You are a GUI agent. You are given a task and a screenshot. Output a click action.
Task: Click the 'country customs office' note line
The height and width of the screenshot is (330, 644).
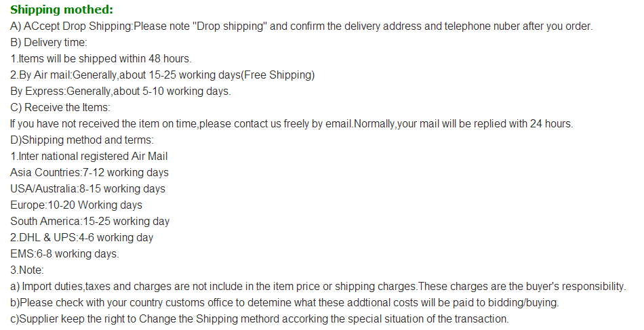click(285, 302)
